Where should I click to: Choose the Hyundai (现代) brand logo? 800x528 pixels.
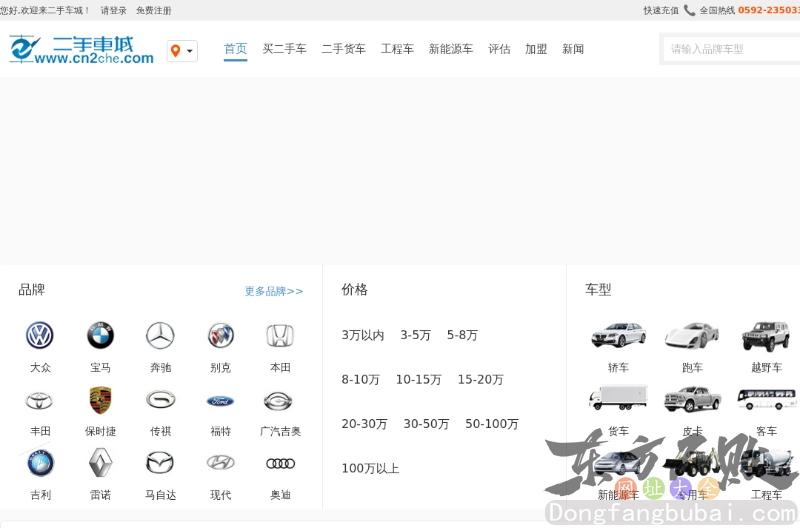220,463
